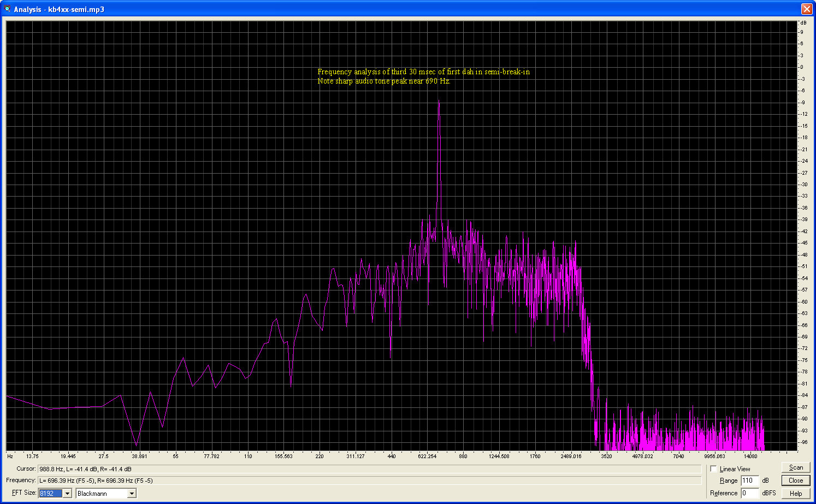The image size is (816, 504).
Task: Click the Reference input field
Action: point(750,493)
